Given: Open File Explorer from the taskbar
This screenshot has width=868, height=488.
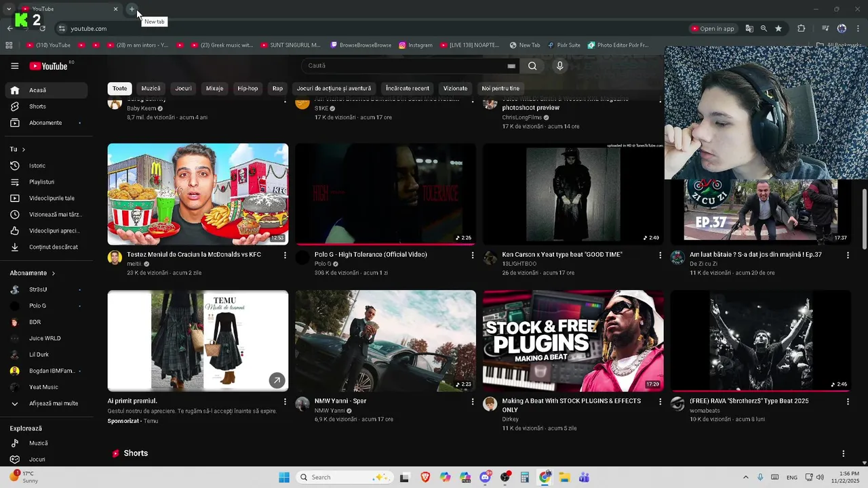Looking at the screenshot, I should 564,477.
